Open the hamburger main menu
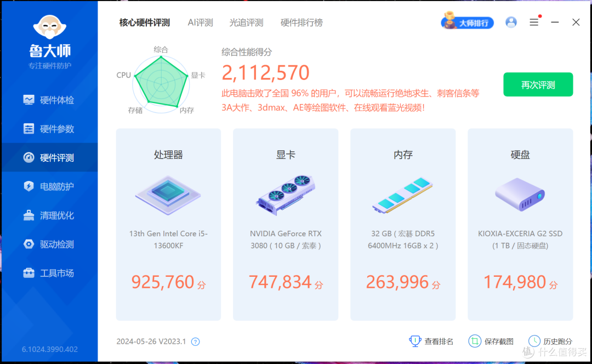The height and width of the screenshot is (364, 592). click(534, 22)
